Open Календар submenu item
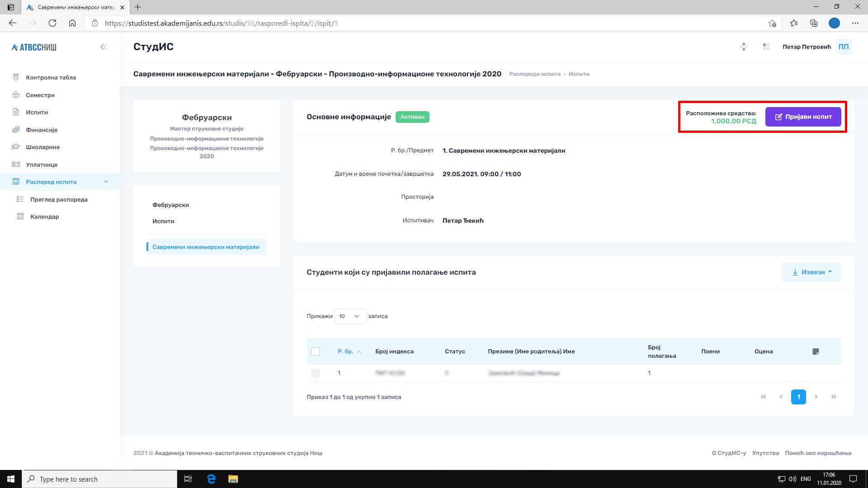868x488 pixels. (x=44, y=216)
